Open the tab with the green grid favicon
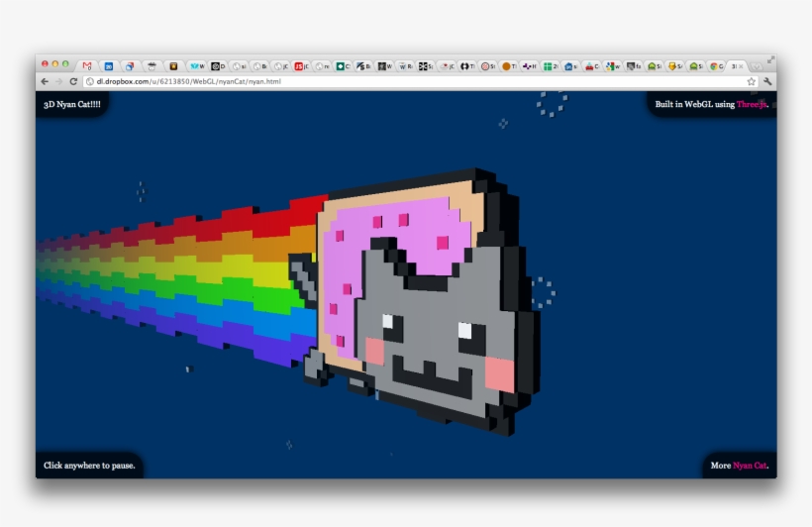Screen dimensions: 812x527 (551, 66)
